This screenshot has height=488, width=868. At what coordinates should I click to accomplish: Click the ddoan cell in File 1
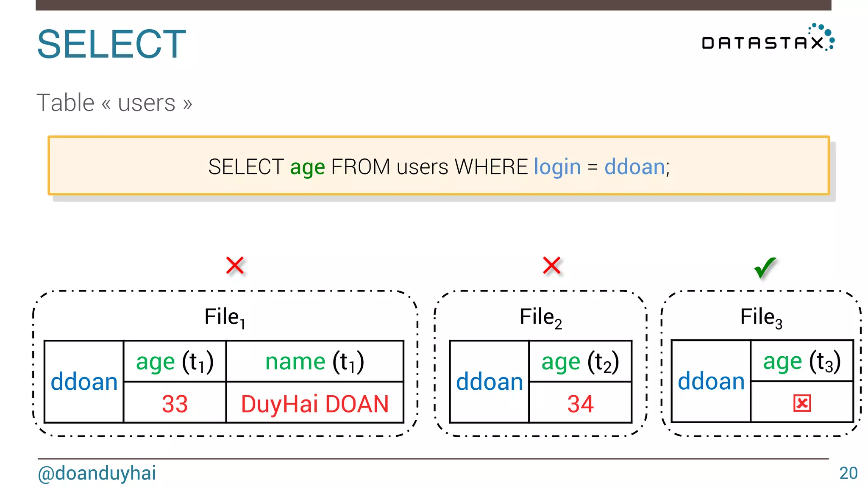click(x=84, y=382)
